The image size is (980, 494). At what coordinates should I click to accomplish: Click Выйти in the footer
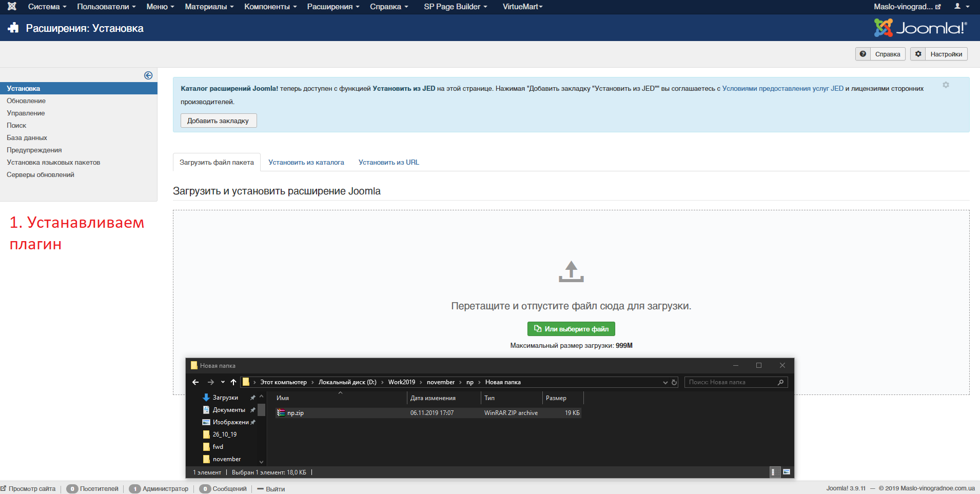(x=271, y=489)
